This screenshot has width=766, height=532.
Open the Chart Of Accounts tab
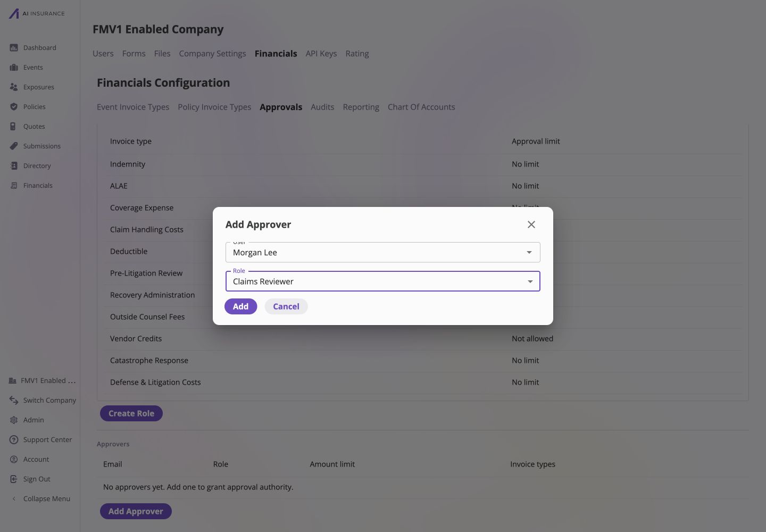click(421, 107)
